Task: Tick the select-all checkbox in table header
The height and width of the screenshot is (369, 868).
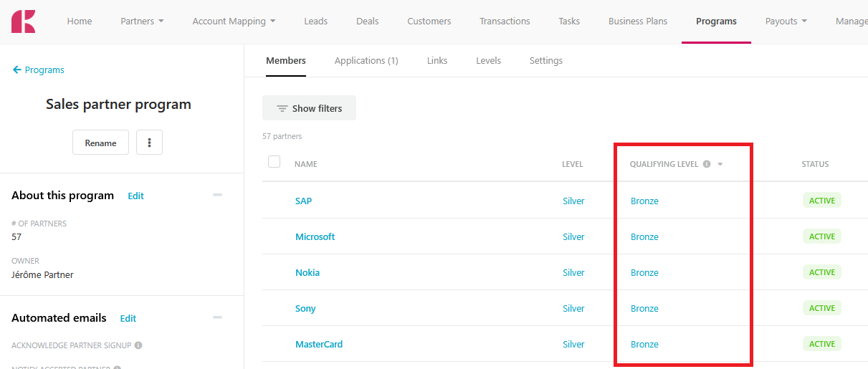Action: [274, 162]
